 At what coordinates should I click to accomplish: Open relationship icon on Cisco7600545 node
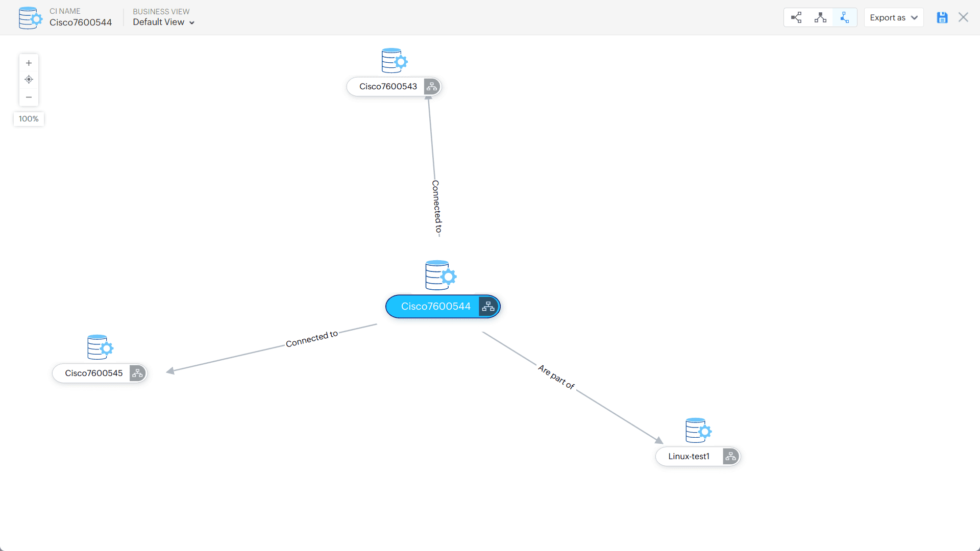point(137,373)
